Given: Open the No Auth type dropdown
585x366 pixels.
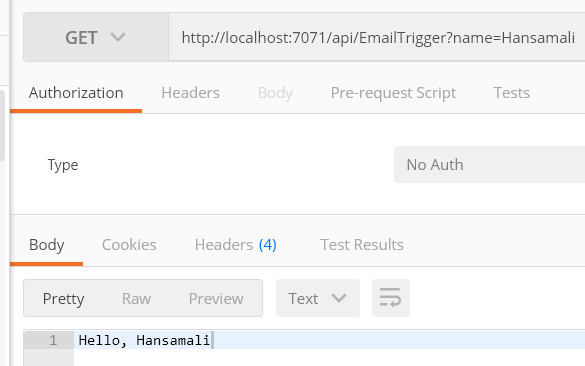Looking at the screenshot, I should [x=489, y=165].
